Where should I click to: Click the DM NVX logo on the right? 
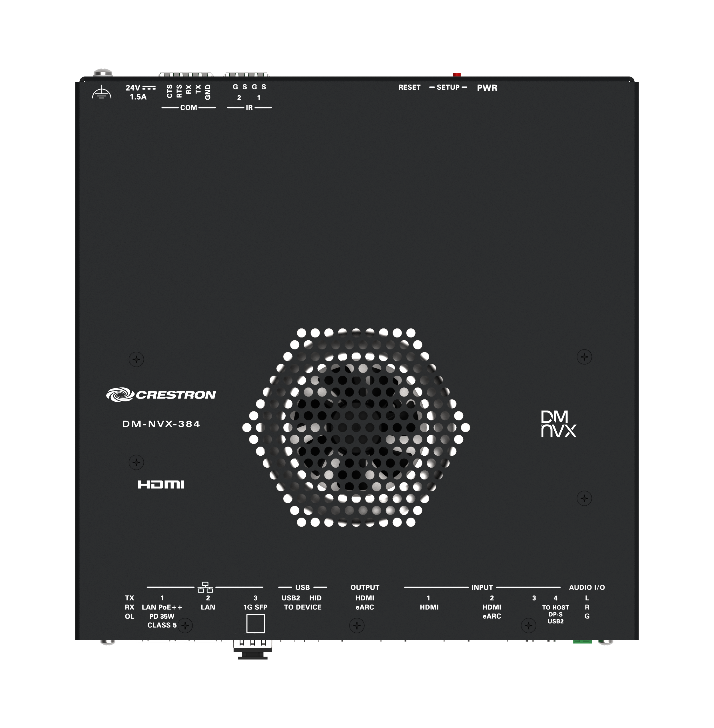(558, 424)
